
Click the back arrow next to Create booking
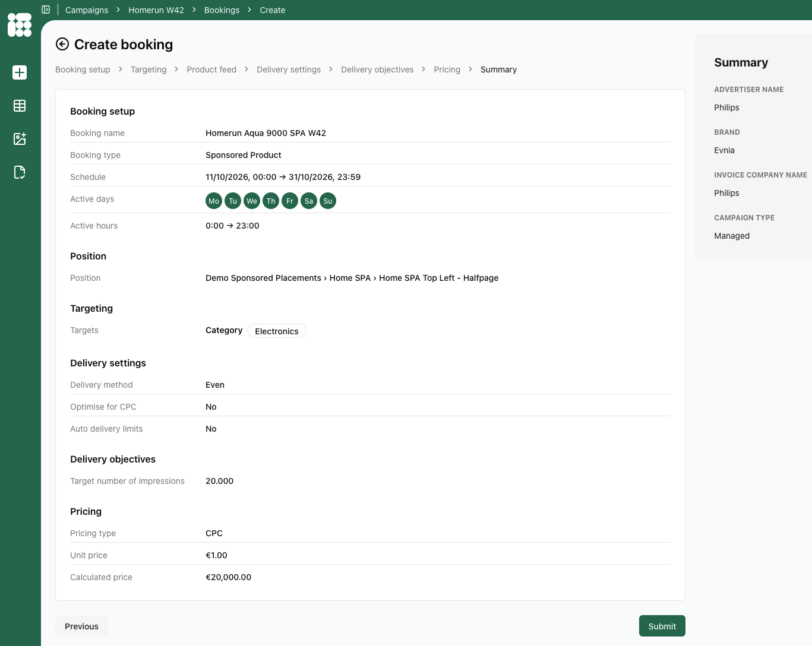pyautogui.click(x=62, y=45)
